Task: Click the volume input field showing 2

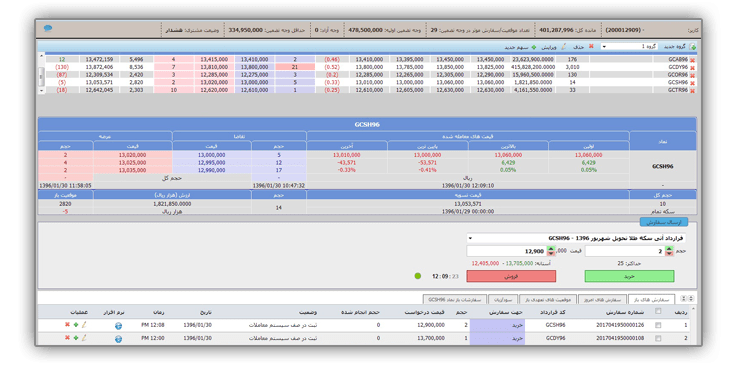Action: click(625, 251)
